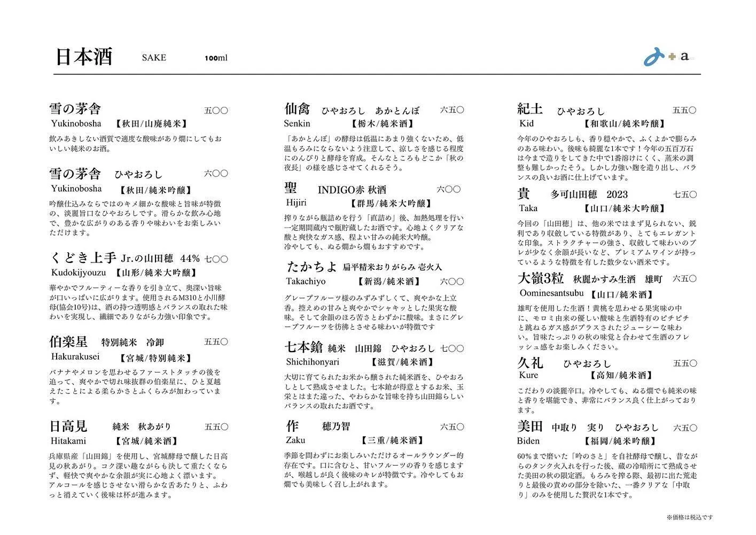Screen dimensions: 756x535
Task: Click the 特別純米 冷卸 subtitle
Action: click(x=133, y=342)
